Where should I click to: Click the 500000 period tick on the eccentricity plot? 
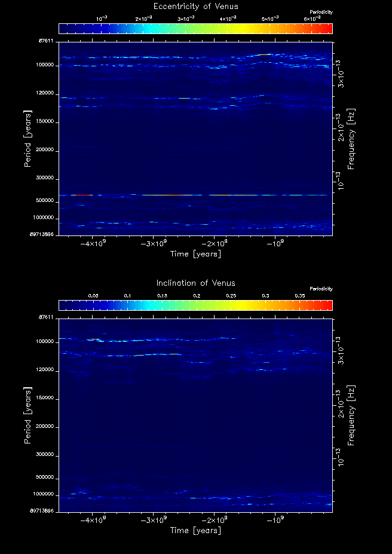[46, 201]
